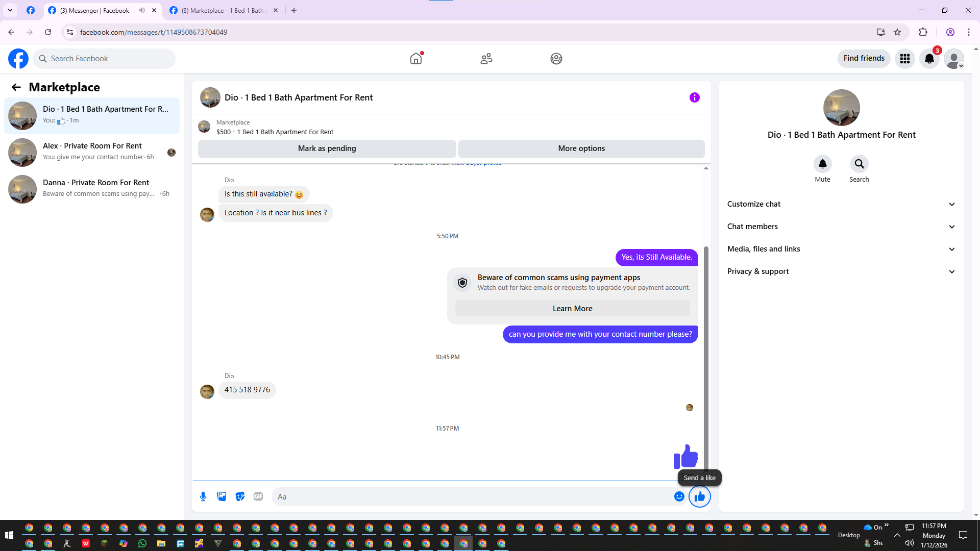Open the Alex Private Room conversation
The image size is (980, 551).
click(x=92, y=152)
